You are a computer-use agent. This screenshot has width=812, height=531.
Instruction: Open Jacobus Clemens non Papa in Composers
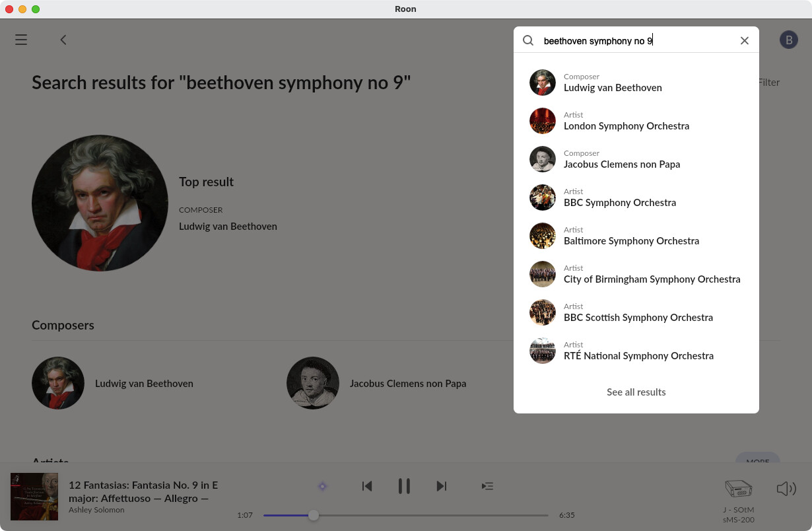point(407,384)
